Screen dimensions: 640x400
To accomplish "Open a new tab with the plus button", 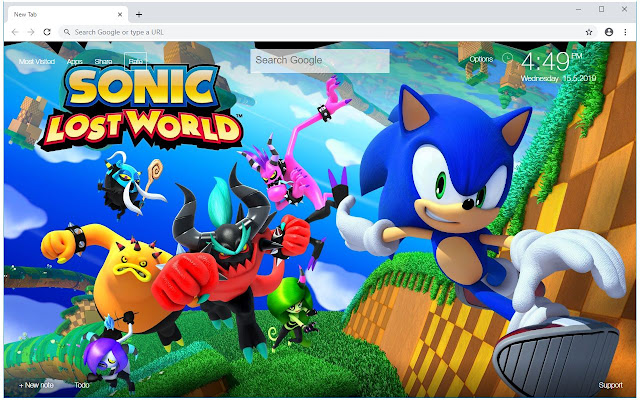I will 139,14.
